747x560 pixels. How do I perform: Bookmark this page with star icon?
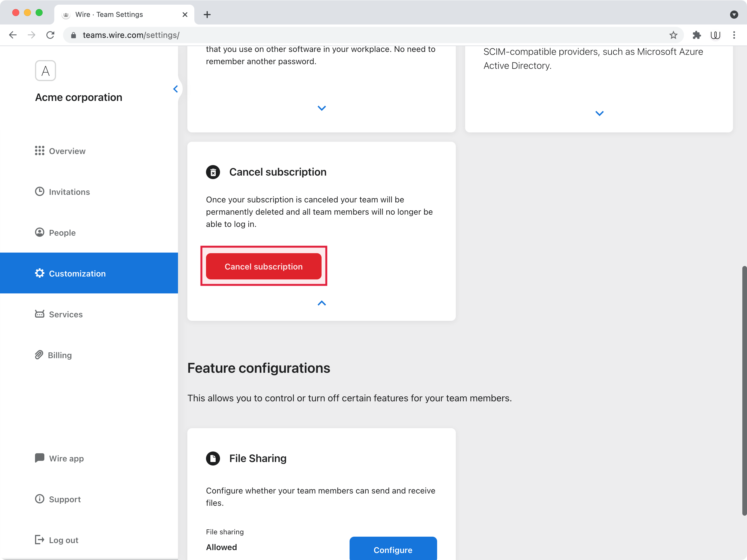673,35
